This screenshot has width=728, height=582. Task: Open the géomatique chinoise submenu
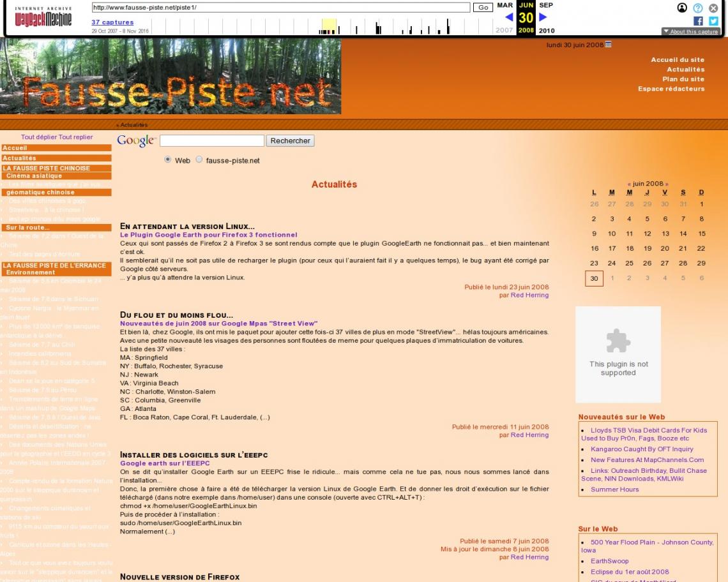[x=57, y=192]
